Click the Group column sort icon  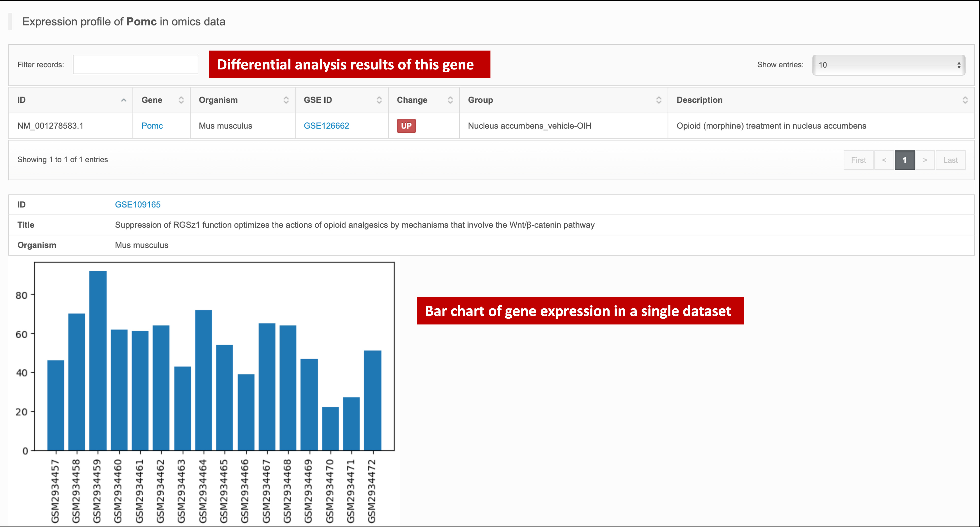point(659,100)
